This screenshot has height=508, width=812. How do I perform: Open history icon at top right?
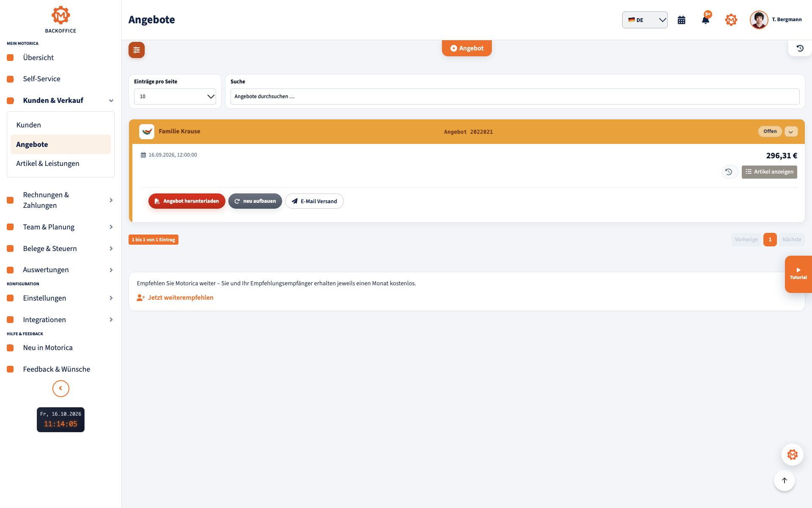[x=800, y=48]
